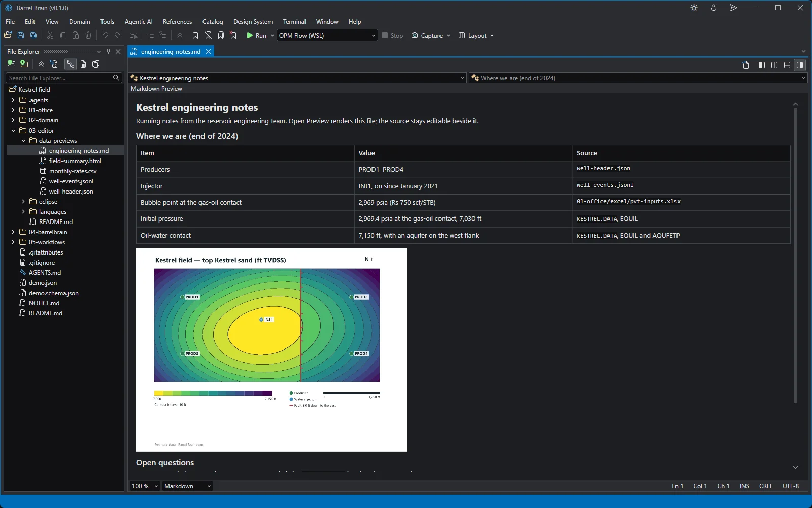
Task: Click double chevron up icon in main toolbar
Action: [180, 35]
